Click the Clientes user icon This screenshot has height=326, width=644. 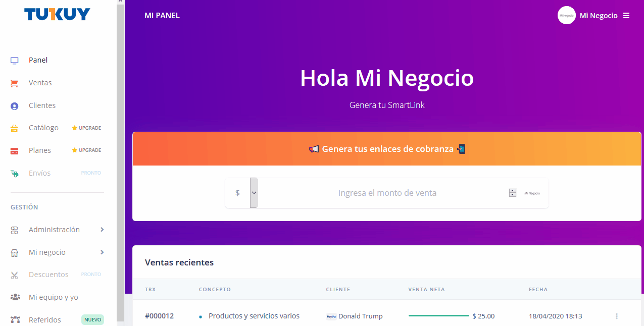click(x=15, y=106)
